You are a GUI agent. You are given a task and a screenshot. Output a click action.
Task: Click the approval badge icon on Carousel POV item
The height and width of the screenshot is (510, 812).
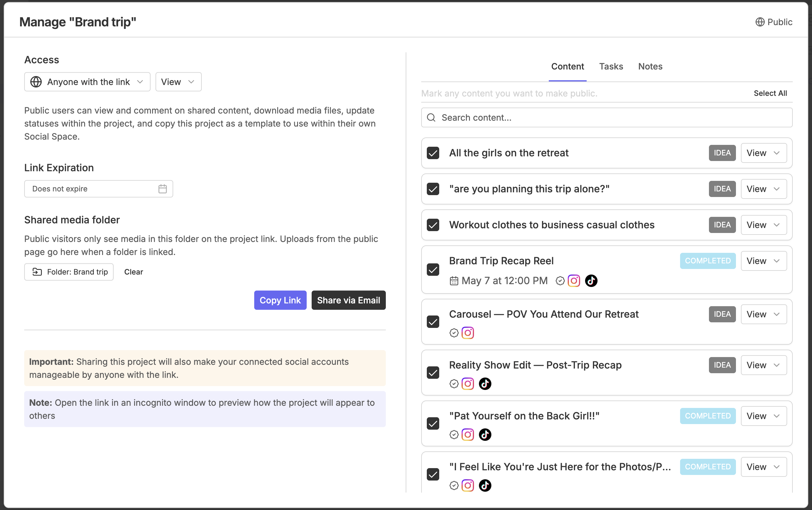[454, 333]
